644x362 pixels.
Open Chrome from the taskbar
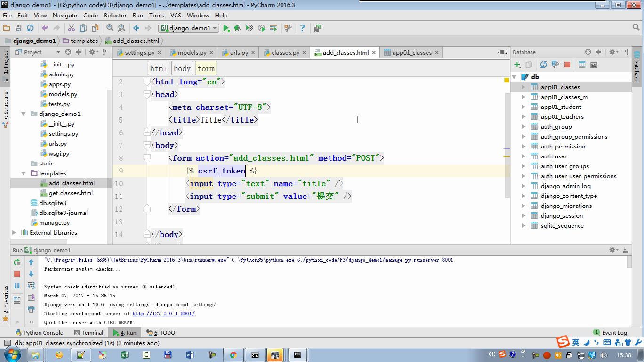[233, 355]
